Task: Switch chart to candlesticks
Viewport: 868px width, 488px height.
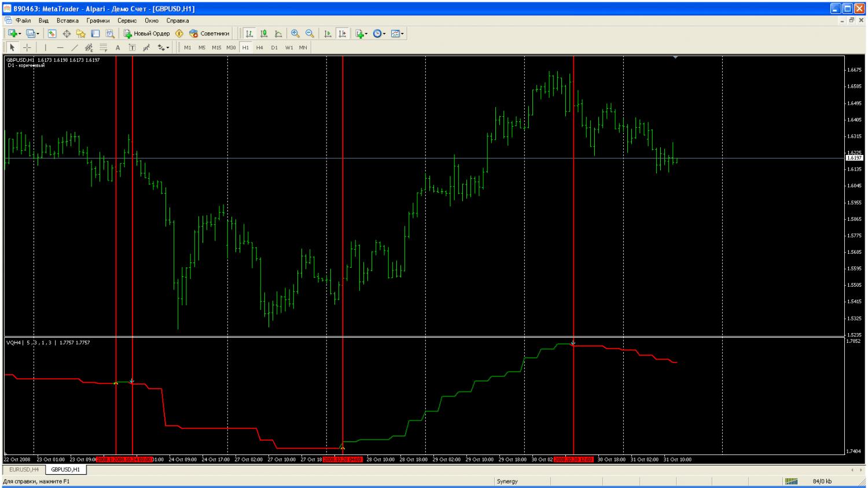Action: pos(264,34)
